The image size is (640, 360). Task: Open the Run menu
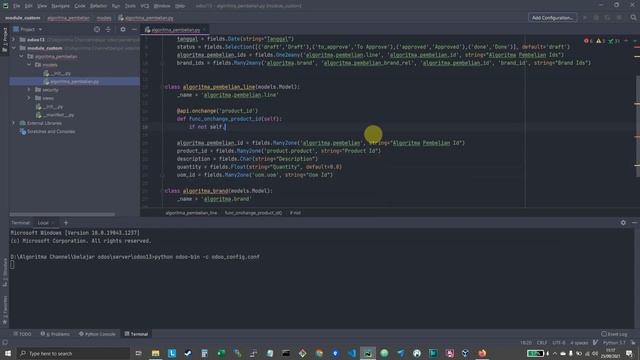[116, 6]
